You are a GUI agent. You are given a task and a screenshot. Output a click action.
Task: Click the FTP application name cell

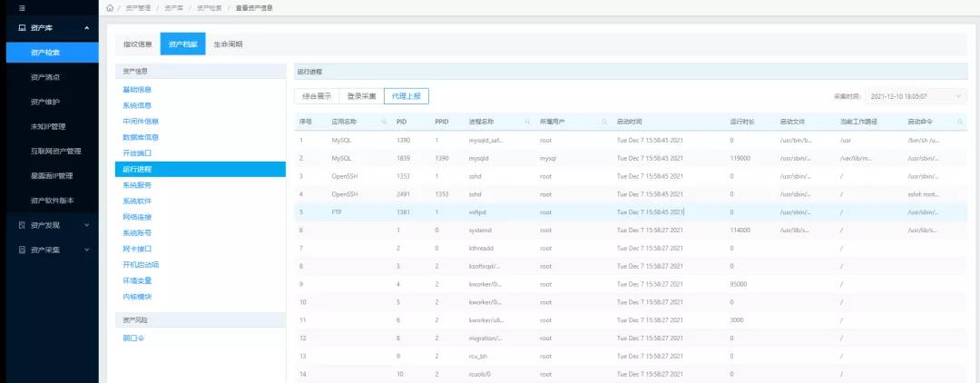(x=337, y=212)
